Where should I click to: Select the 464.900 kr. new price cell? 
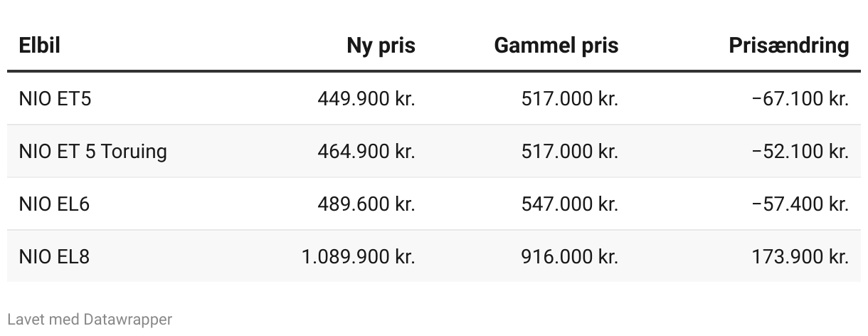pos(366,151)
